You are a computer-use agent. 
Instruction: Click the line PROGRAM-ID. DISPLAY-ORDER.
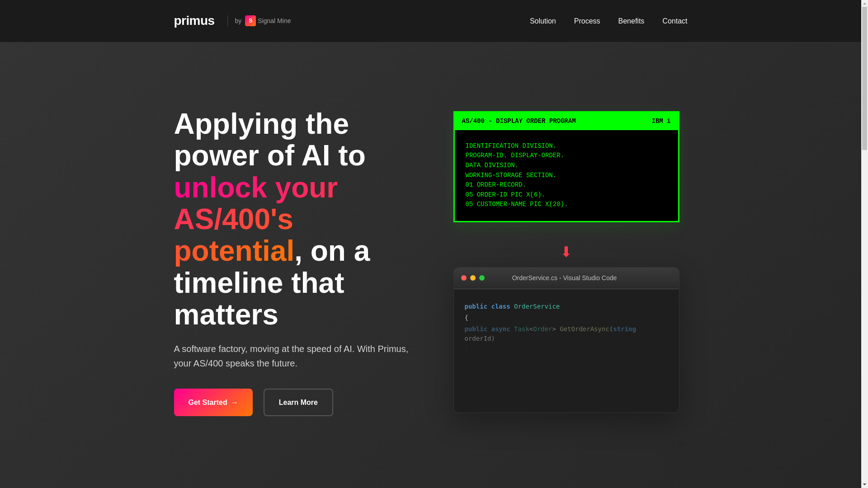[514, 155]
